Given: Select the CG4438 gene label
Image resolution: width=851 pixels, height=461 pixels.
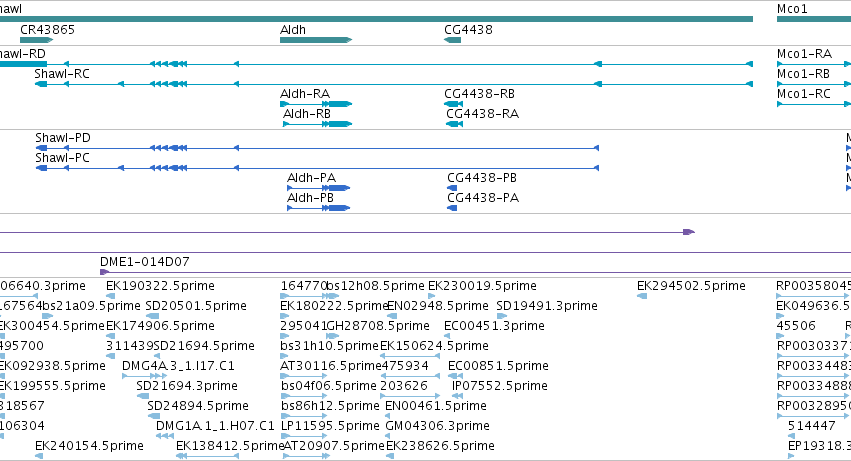Looking at the screenshot, I should [468, 30].
